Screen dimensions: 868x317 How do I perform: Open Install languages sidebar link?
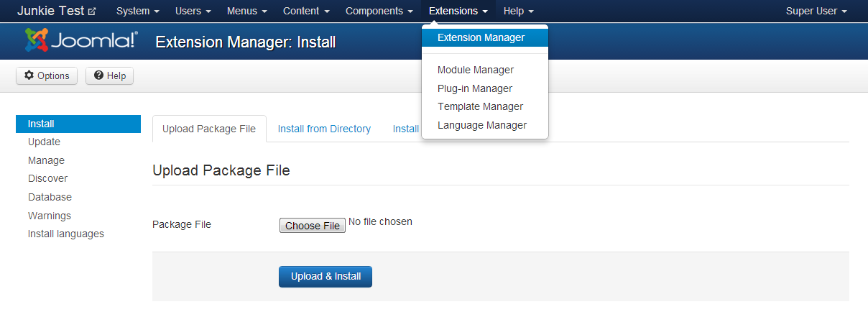tap(65, 234)
